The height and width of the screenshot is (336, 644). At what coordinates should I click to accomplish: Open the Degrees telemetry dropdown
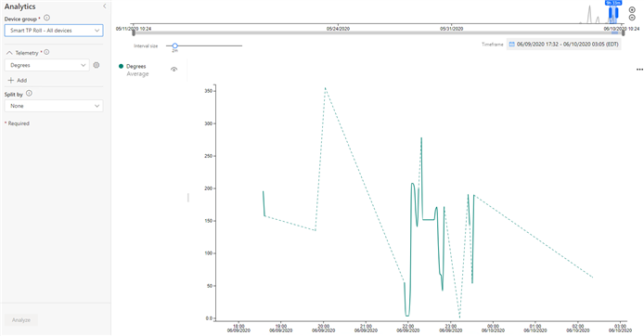coord(46,65)
